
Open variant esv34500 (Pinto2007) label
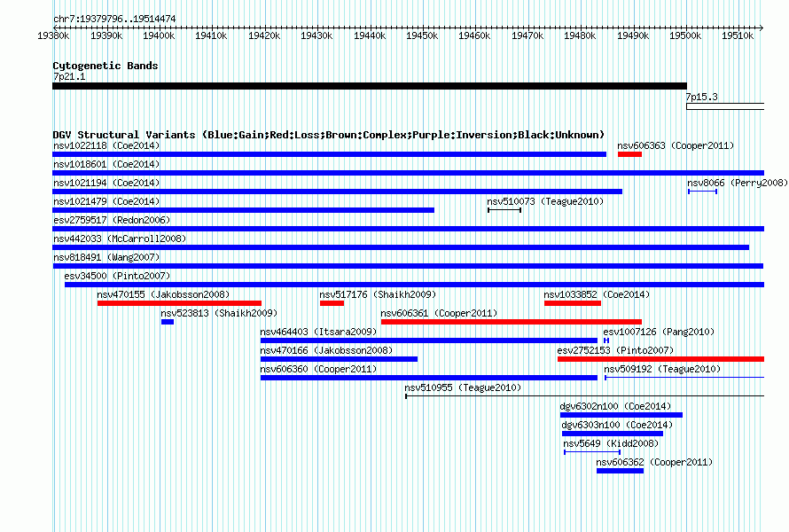[x=117, y=276]
